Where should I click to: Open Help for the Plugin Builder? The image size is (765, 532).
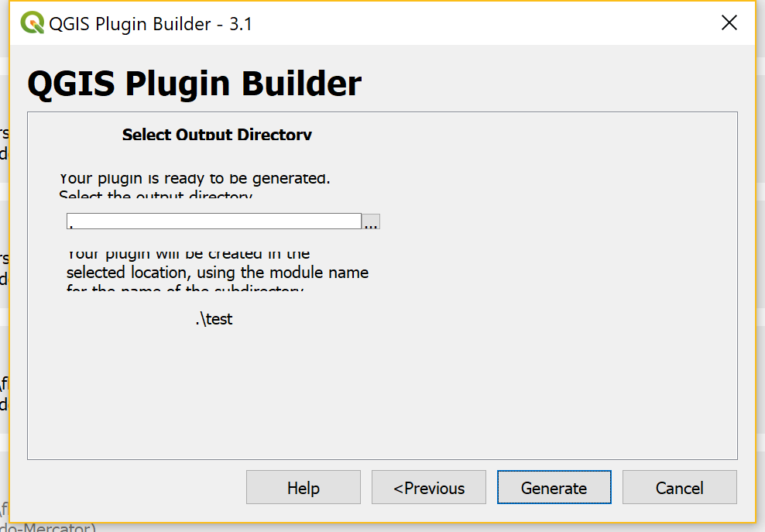point(303,487)
